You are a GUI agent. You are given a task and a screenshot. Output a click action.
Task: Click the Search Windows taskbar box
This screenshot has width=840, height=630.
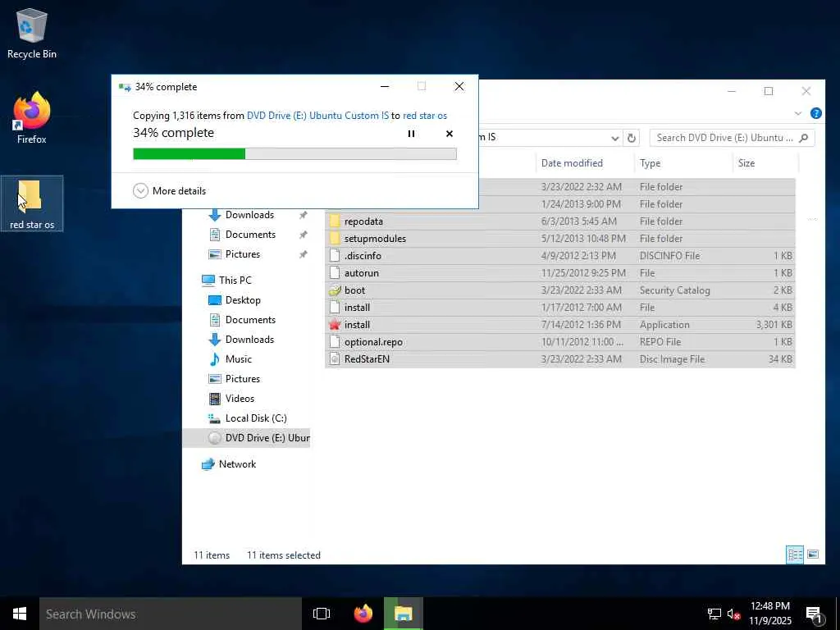[x=171, y=614]
